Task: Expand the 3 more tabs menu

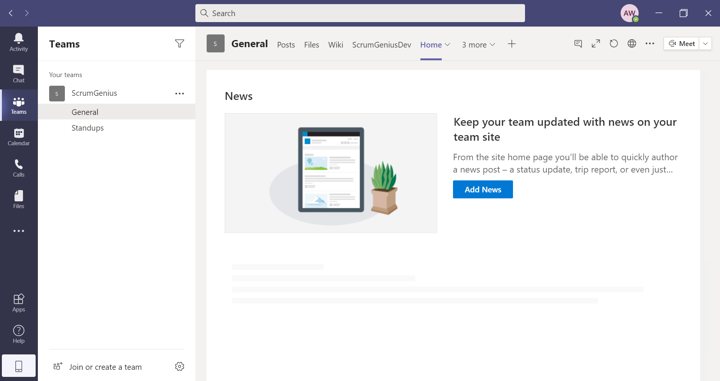Action: (478, 45)
